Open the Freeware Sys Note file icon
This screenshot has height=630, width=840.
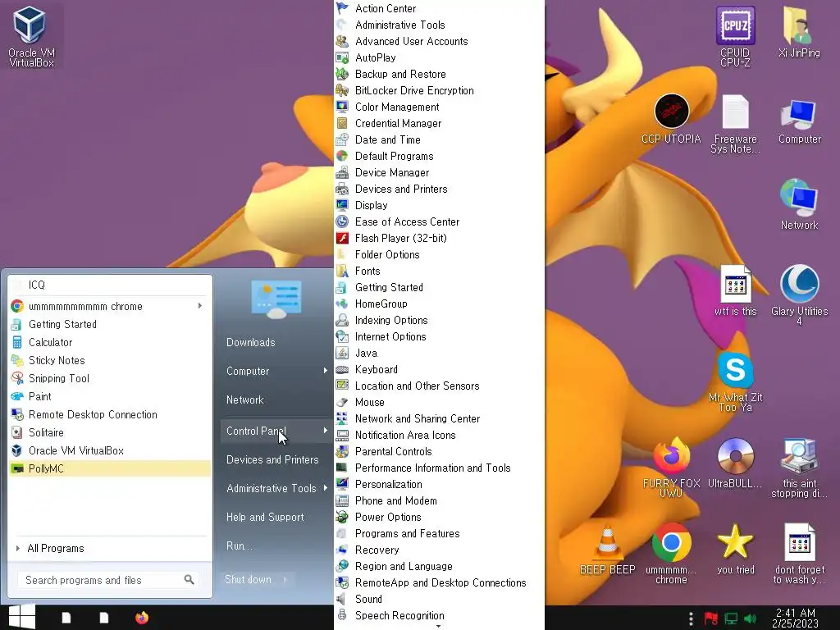tap(735, 124)
